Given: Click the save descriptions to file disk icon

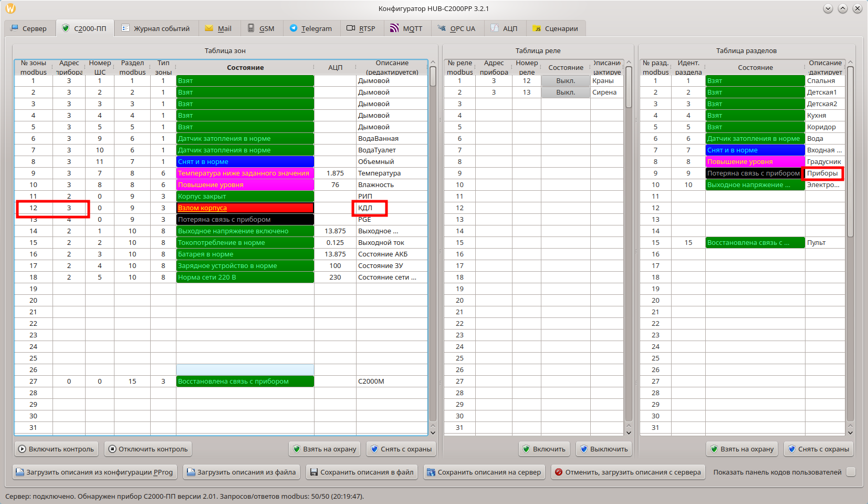Looking at the screenshot, I should tap(314, 472).
